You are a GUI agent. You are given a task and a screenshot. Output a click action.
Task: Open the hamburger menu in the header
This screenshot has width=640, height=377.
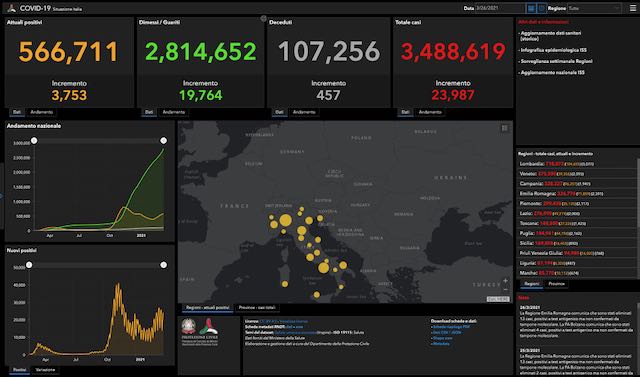pos(633,8)
